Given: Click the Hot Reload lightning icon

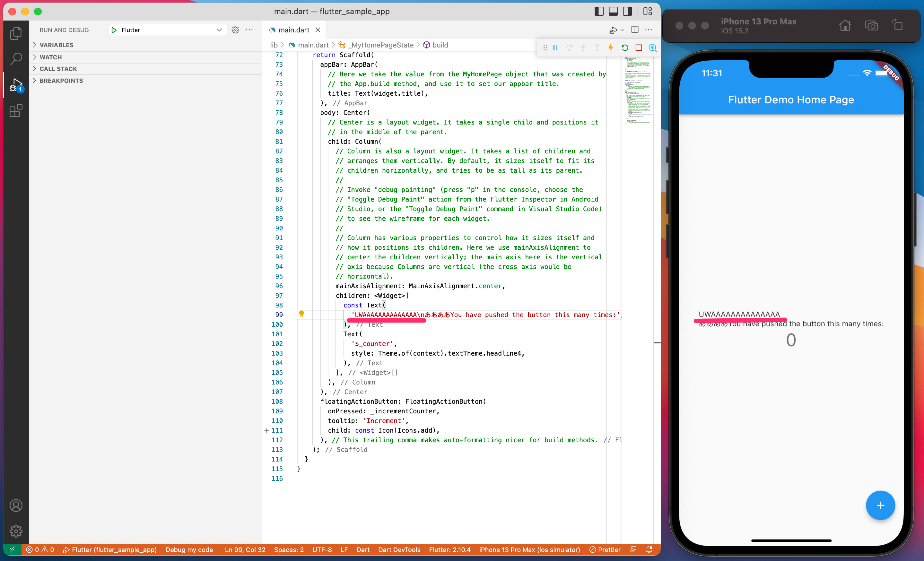Looking at the screenshot, I should [611, 47].
